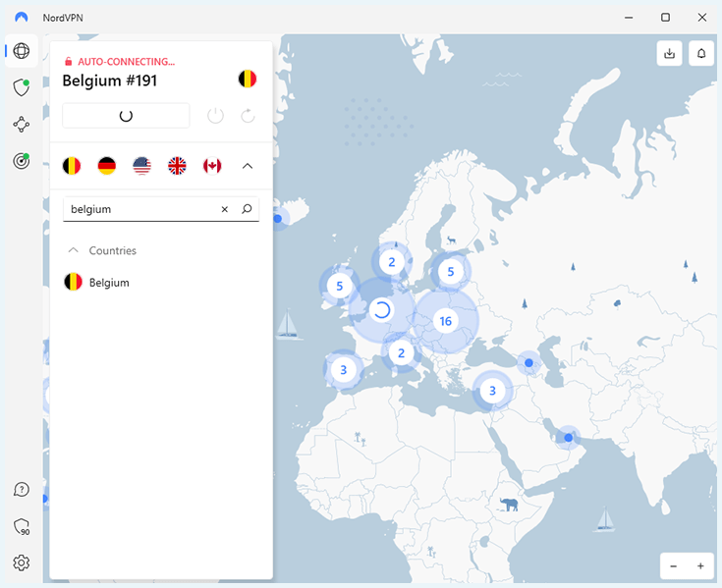Click the map cluster labeled 16
722x588 pixels.
click(445, 321)
